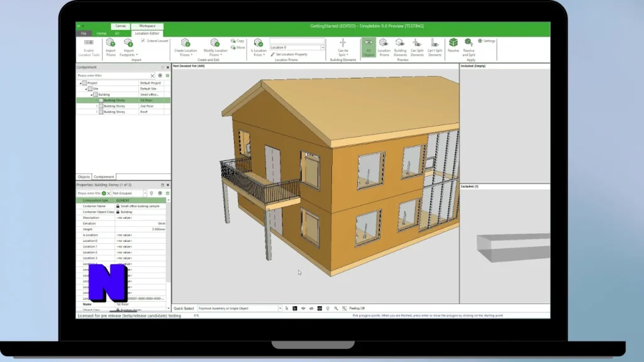The height and width of the screenshot is (362, 644).
Task: Open the 3D ribbon tab
Action: click(117, 33)
